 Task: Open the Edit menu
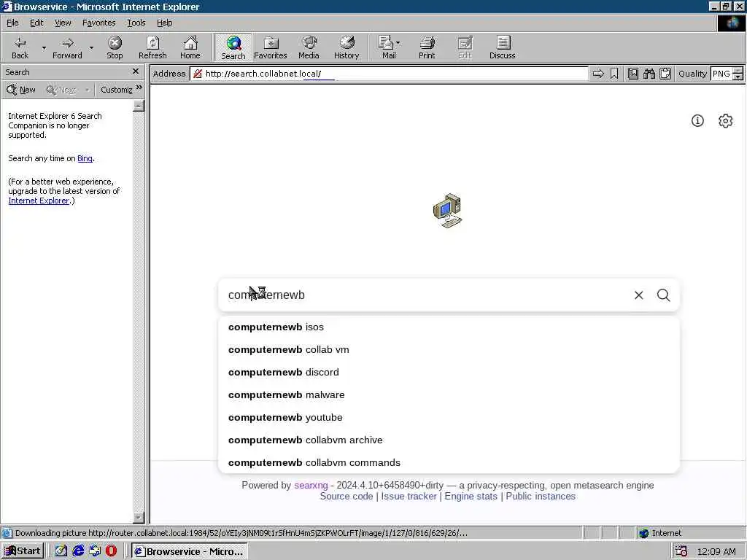point(36,23)
